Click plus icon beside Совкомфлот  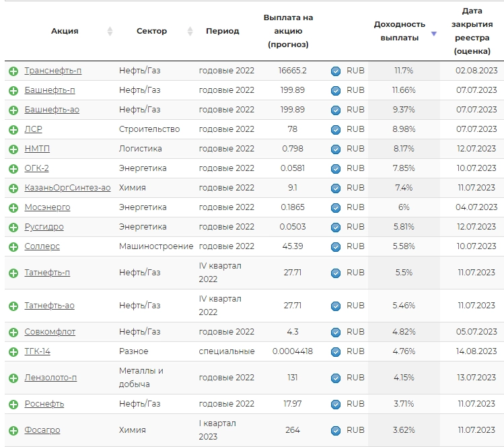click(x=13, y=333)
